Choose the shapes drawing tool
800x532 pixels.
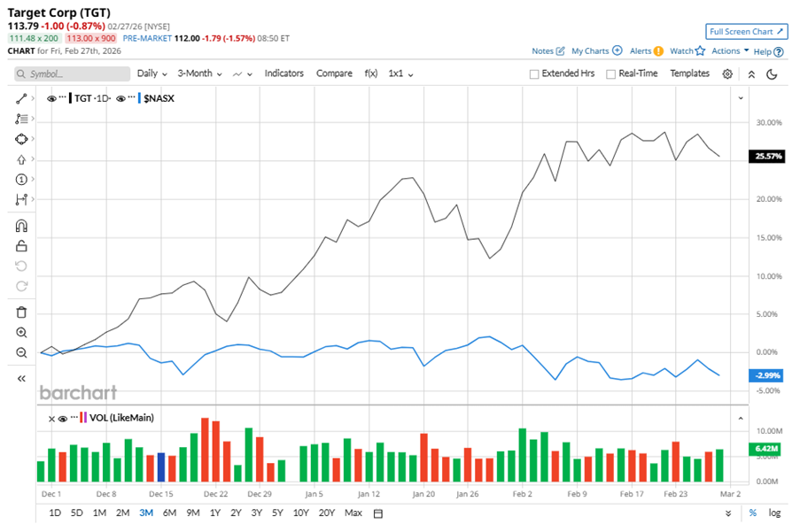[21, 139]
